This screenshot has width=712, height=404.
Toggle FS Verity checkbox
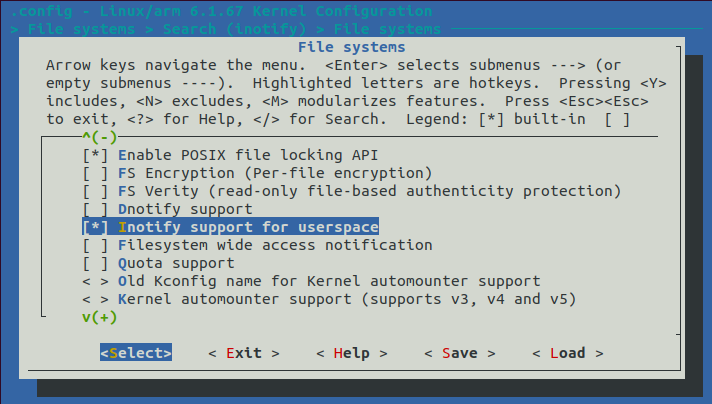pos(95,192)
